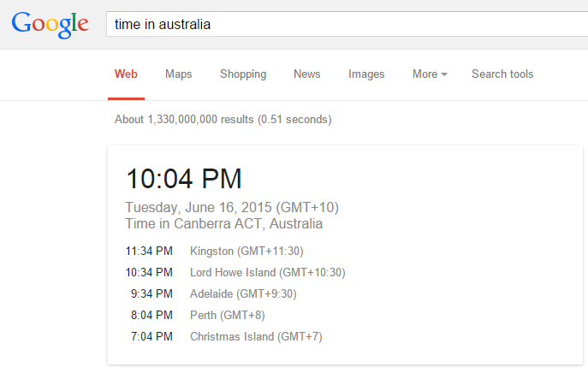Click Christmas Island (GMT+7) entry
588x373 pixels.
coord(256,337)
